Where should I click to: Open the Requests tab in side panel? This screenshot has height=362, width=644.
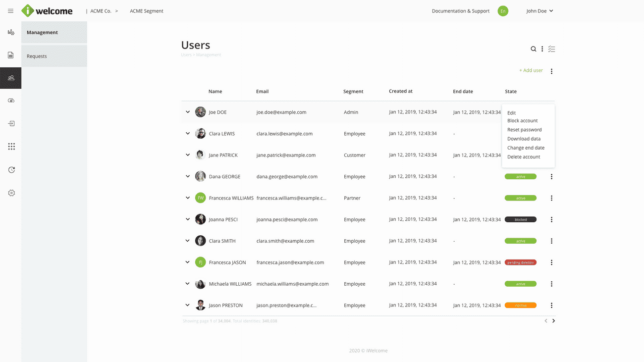[x=37, y=56]
